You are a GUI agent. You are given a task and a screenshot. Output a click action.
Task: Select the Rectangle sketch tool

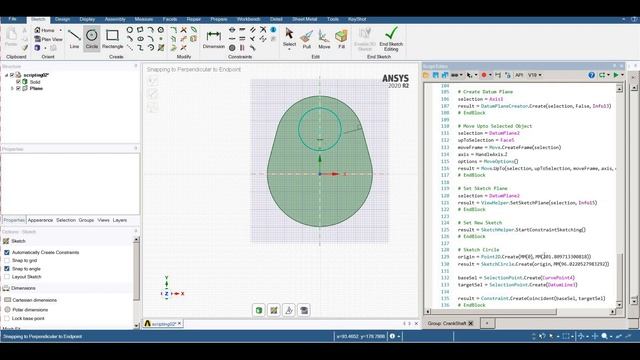(x=112, y=38)
